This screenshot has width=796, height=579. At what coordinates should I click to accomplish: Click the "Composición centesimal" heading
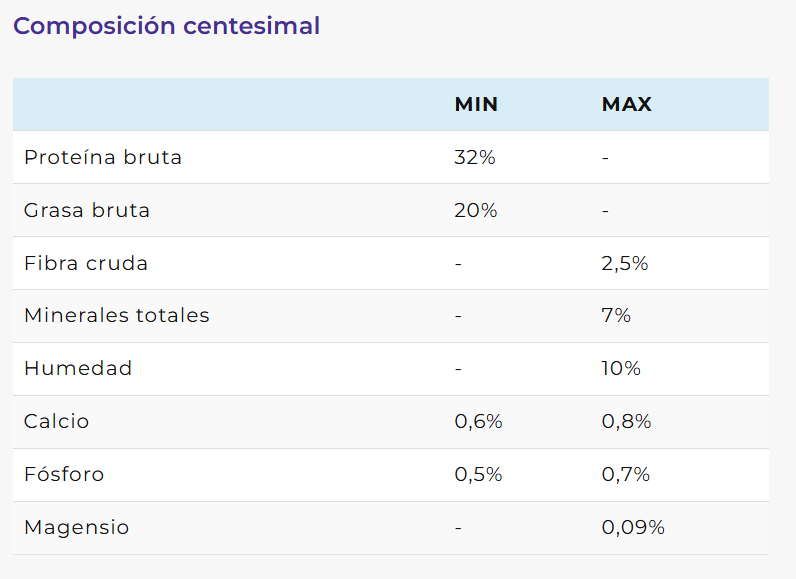(x=167, y=26)
